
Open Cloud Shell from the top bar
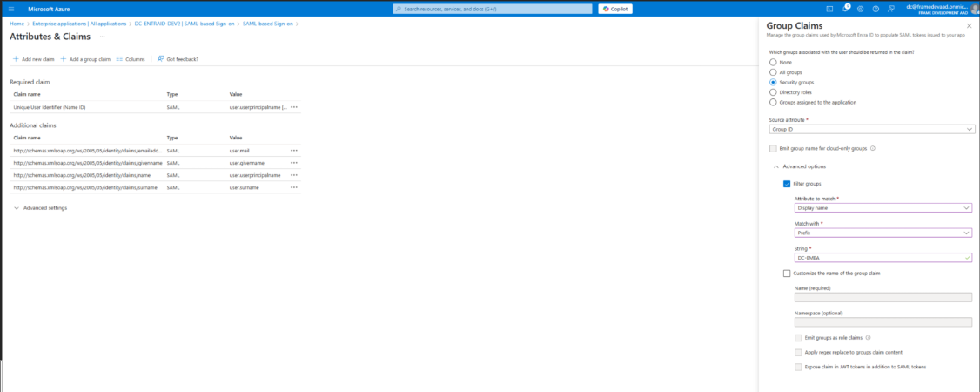tap(830, 9)
